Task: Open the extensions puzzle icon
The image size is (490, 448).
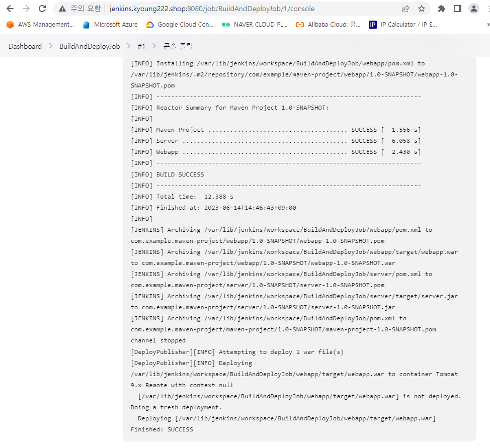Action: 442,9
